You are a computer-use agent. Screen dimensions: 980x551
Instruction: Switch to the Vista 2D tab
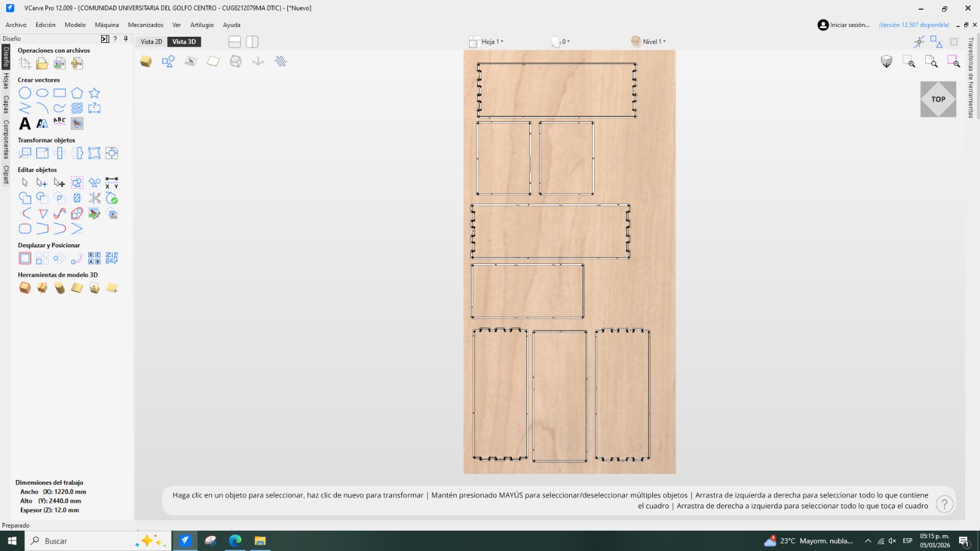coord(151,42)
